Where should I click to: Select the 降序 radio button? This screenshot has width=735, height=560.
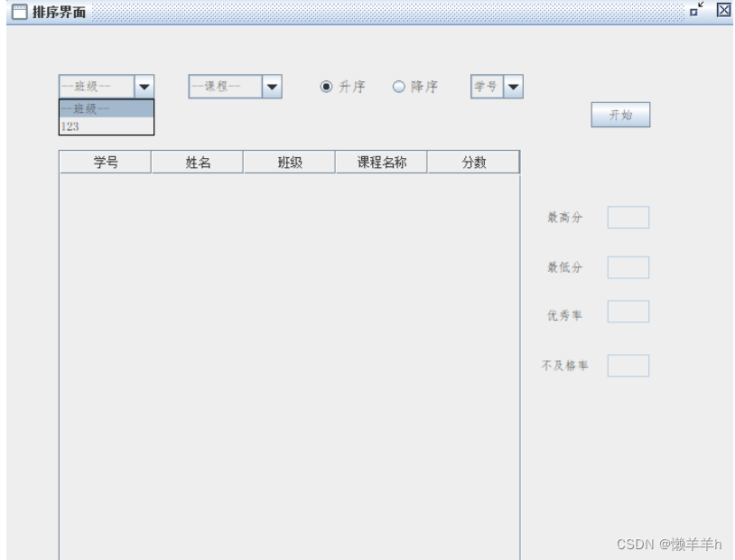(x=399, y=87)
